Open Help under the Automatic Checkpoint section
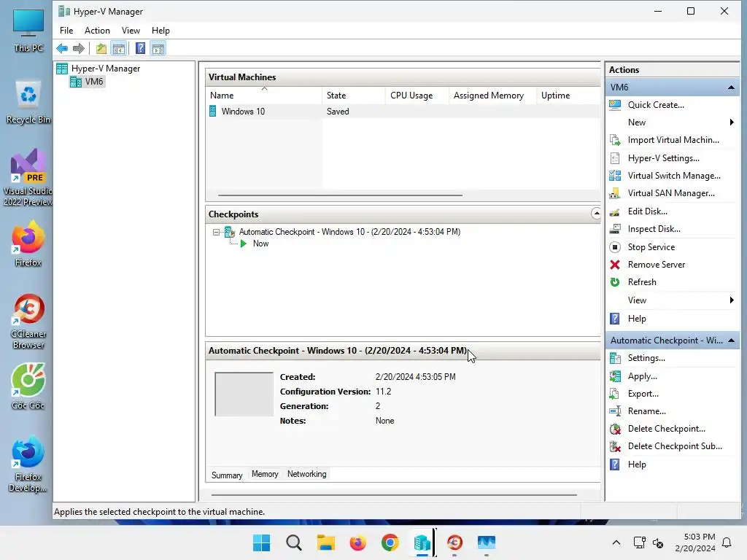747x560 pixels. (x=636, y=464)
